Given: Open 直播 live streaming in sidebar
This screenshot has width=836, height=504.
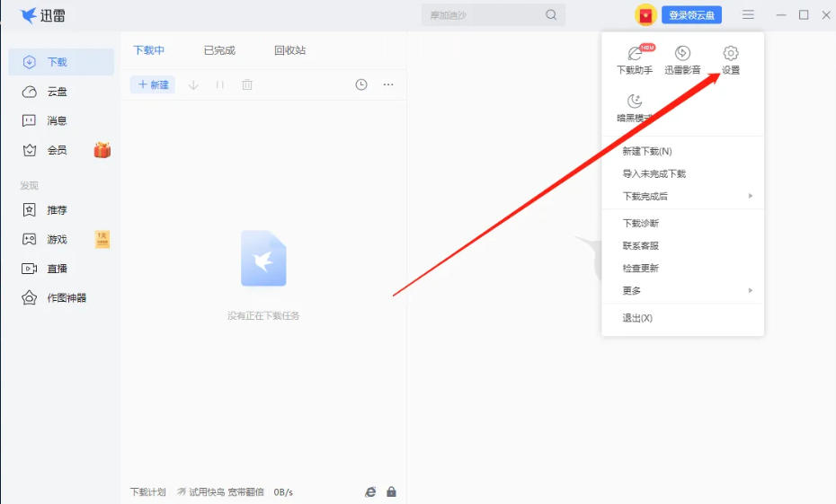Looking at the screenshot, I should coord(45,269).
